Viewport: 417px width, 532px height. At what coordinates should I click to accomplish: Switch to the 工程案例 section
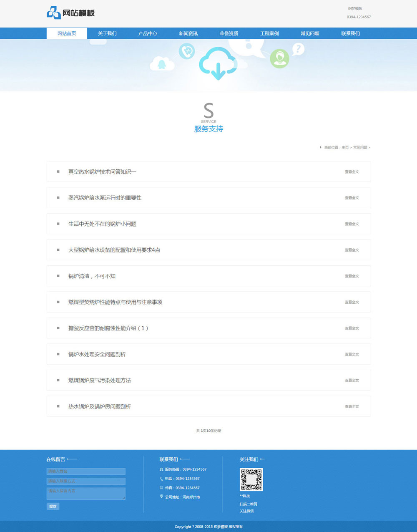pyautogui.click(x=269, y=33)
